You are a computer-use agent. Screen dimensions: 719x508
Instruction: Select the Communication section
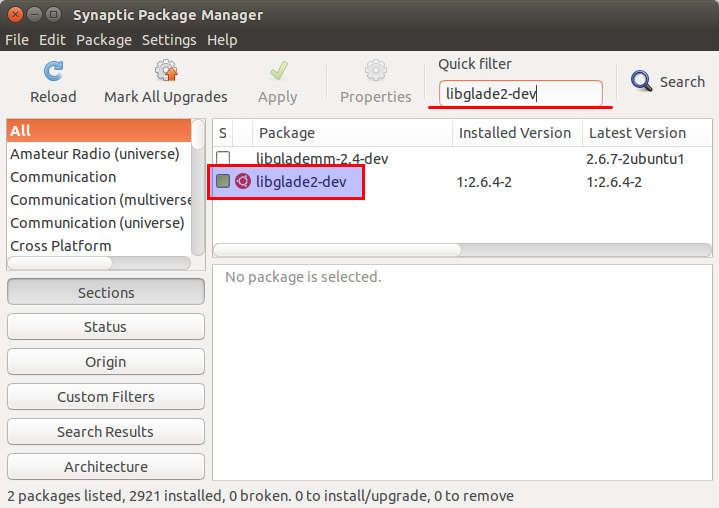(x=99, y=177)
